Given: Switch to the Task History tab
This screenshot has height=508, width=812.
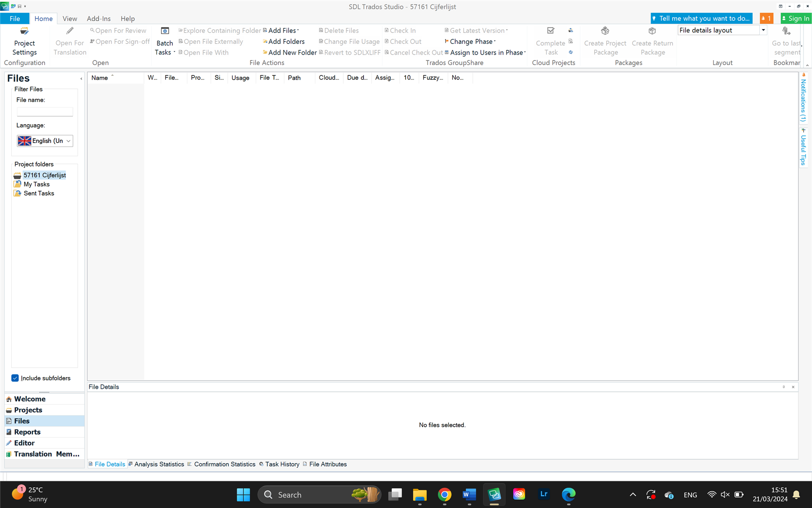Looking at the screenshot, I should (x=279, y=464).
